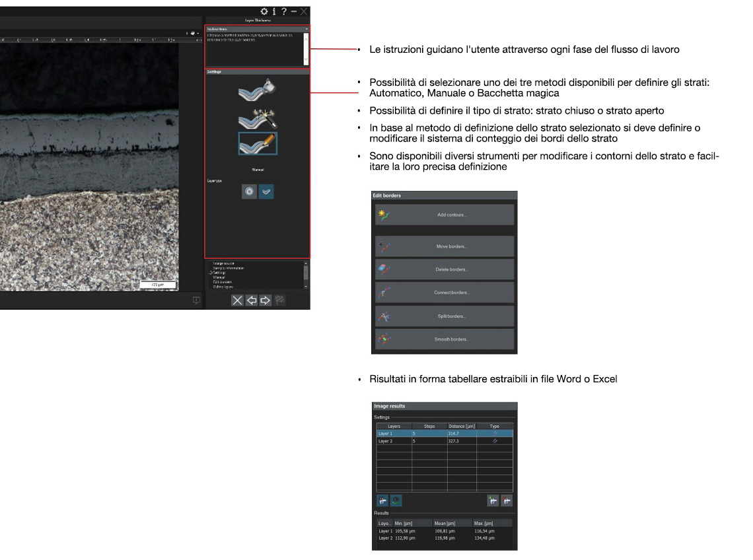This screenshot has height=560, width=753.
Task: Click the question mark help icon
Action: point(283,11)
